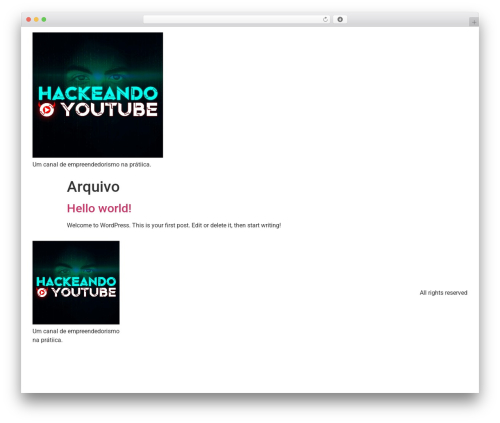
Task: Click the round dark icon right of the address bar
Action: coord(340,20)
